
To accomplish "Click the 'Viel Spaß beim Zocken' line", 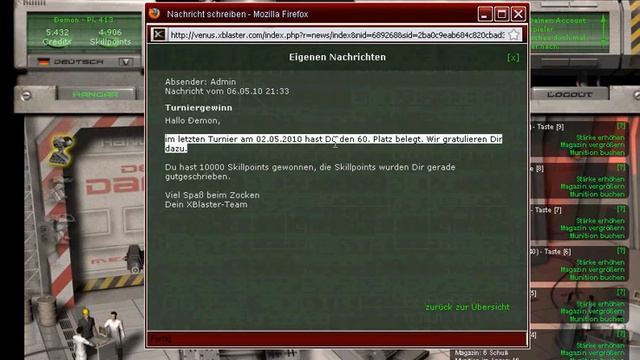I will click(x=212, y=195).
